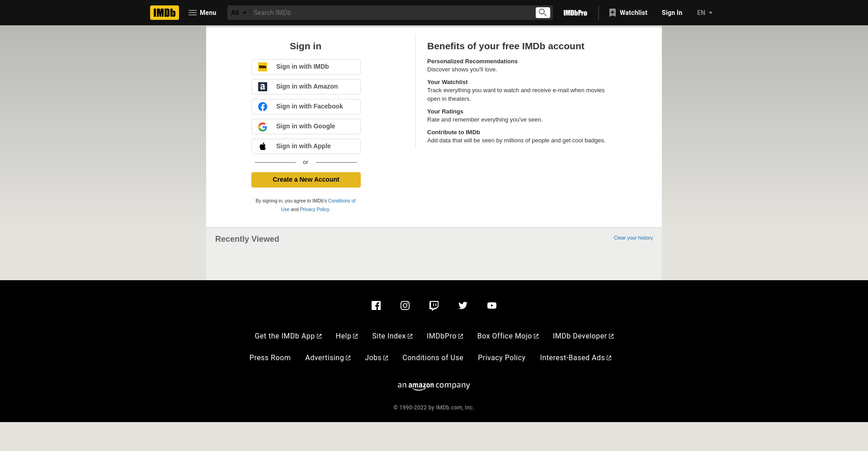Open the footer Privacy Policy link
This screenshot has width=868, height=451.
(501, 358)
